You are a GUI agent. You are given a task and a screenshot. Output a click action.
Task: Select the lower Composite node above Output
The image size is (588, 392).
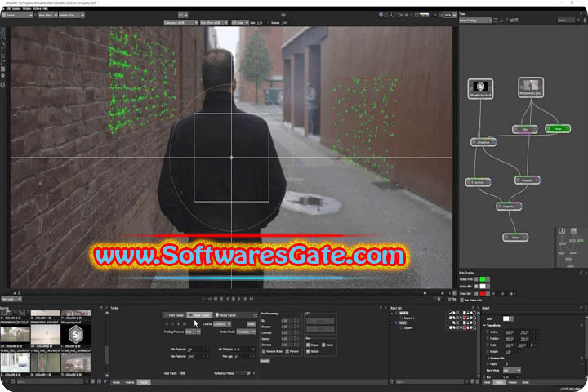click(x=509, y=207)
